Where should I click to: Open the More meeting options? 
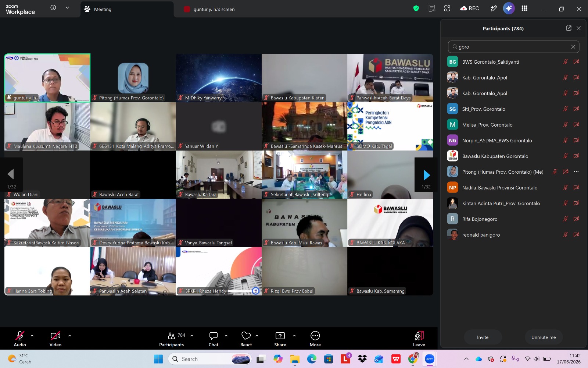(315, 338)
